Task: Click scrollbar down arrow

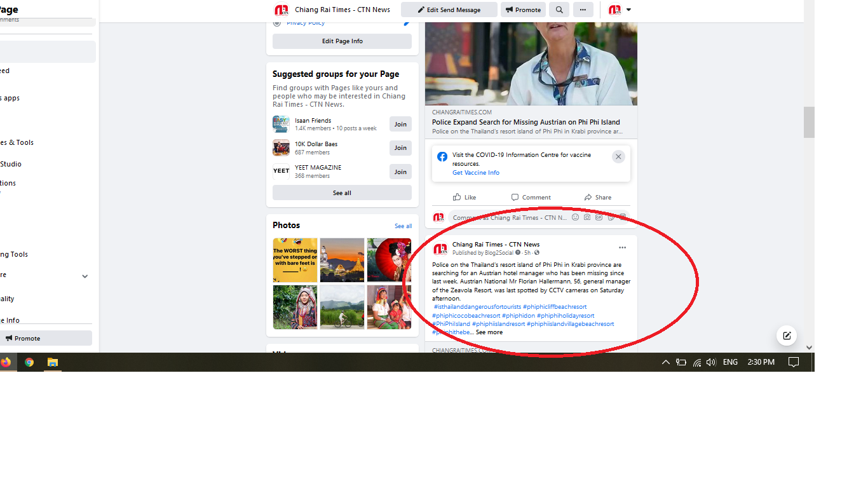Action: [x=809, y=348]
